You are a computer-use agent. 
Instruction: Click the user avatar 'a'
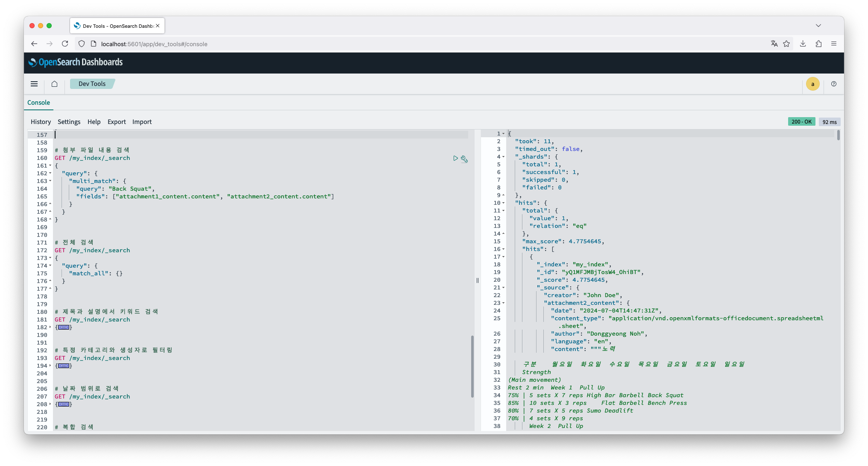(x=812, y=84)
